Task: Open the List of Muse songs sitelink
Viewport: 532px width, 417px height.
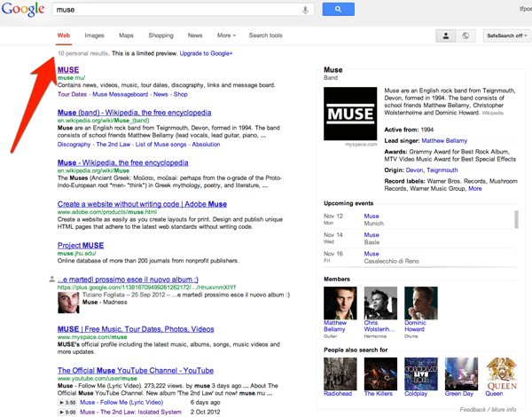Action: tap(160, 145)
